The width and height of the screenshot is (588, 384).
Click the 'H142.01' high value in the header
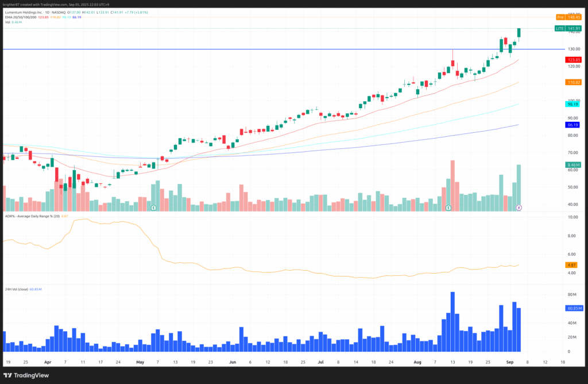tap(88, 13)
